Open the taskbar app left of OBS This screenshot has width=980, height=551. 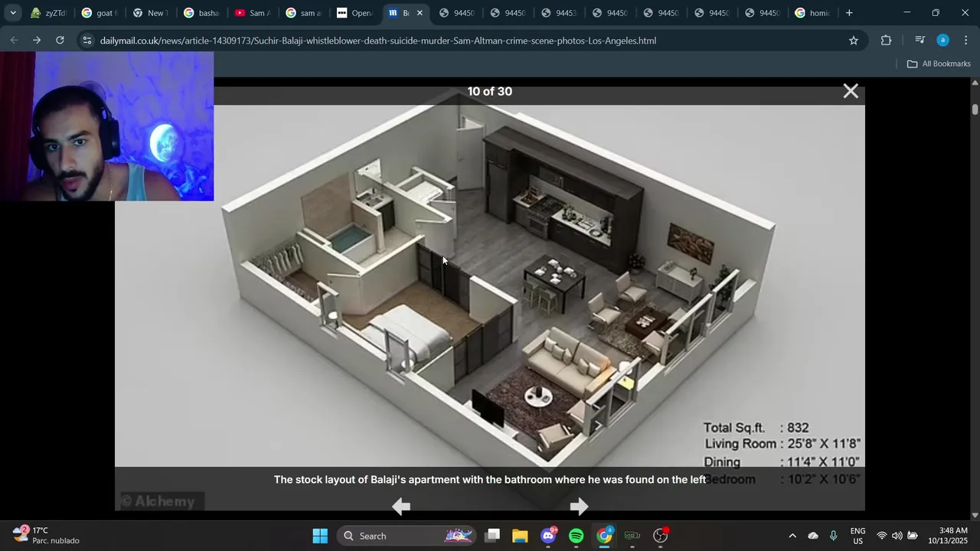[x=632, y=536]
